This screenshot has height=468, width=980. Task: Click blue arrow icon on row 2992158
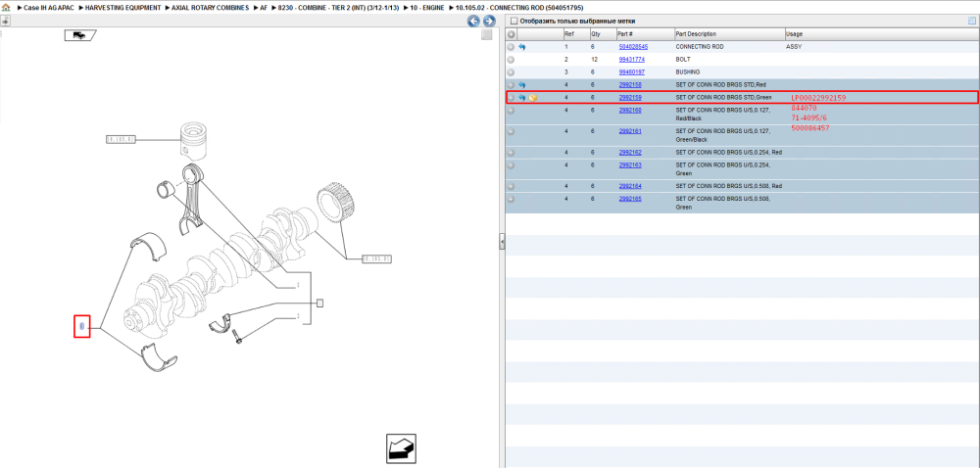click(x=522, y=85)
